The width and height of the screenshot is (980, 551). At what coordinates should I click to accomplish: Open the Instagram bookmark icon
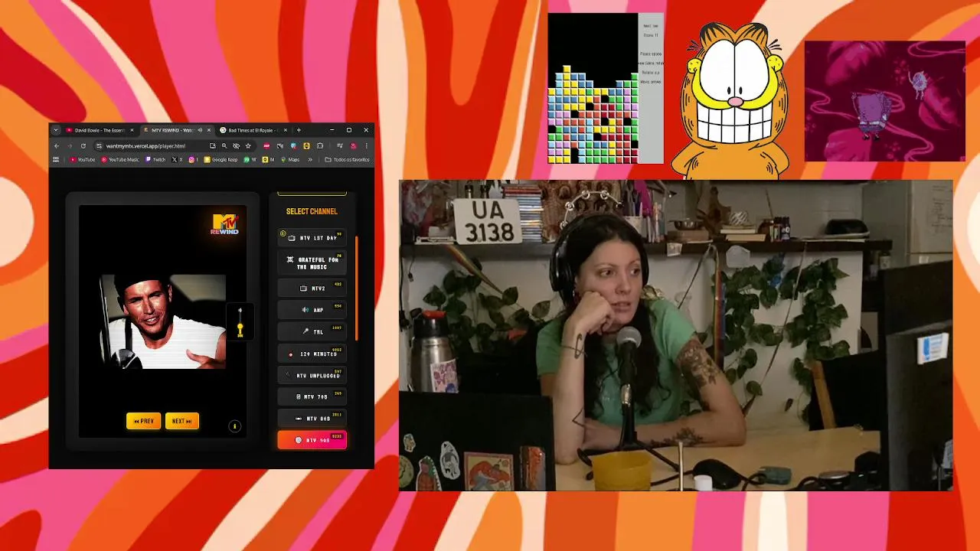(193, 160)
